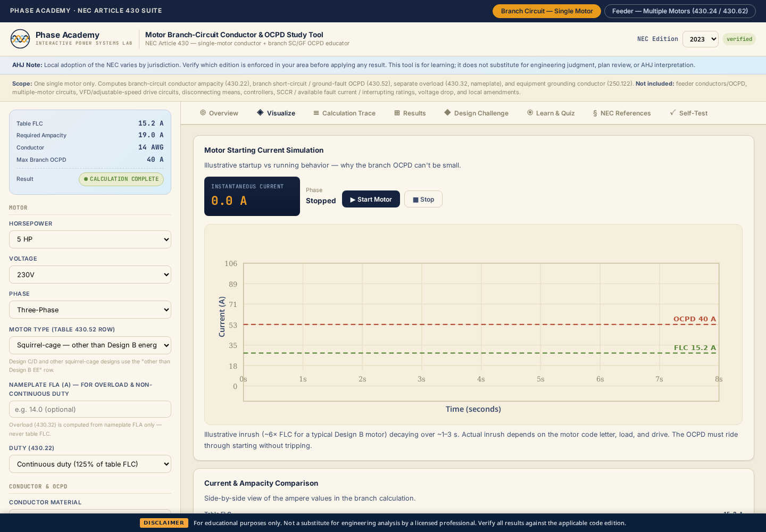Open the Overview tab

(219, 113)
